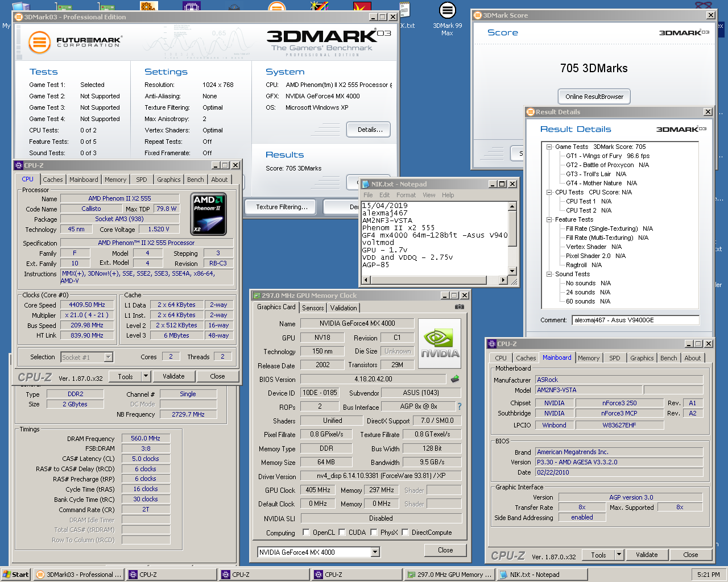Open the Socket #1 selection dropdown

tap(108, 357)
